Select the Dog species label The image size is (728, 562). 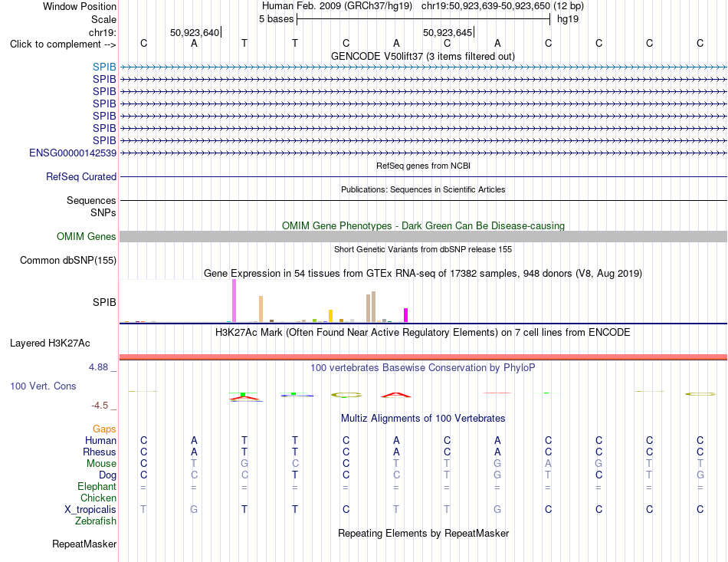pyautogui.click(x=107, y=475)
